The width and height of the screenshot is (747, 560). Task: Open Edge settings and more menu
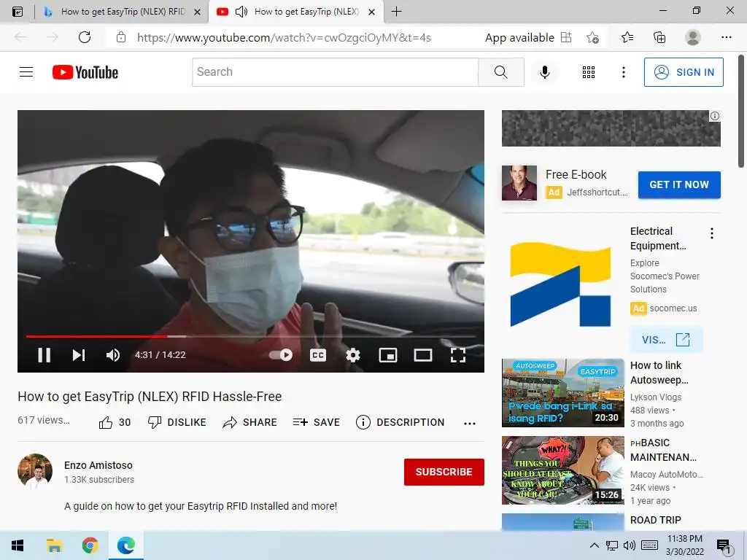[x=726, y=37]
